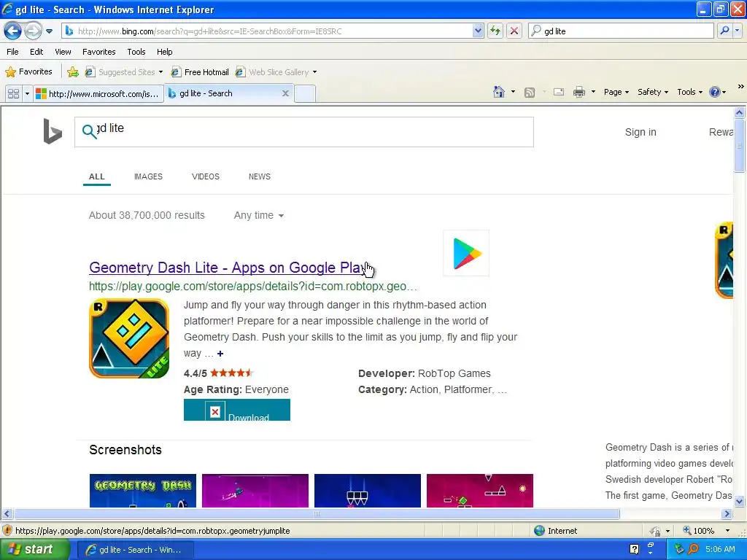Click the address bar URL field
This screenshot has width=747, height=560.
(x=274, y=31)
